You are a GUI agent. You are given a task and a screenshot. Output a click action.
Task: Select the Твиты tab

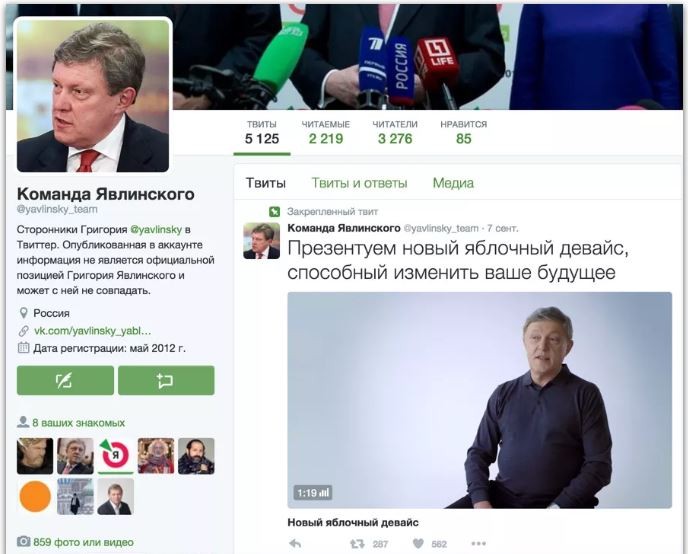coord(265,183)
